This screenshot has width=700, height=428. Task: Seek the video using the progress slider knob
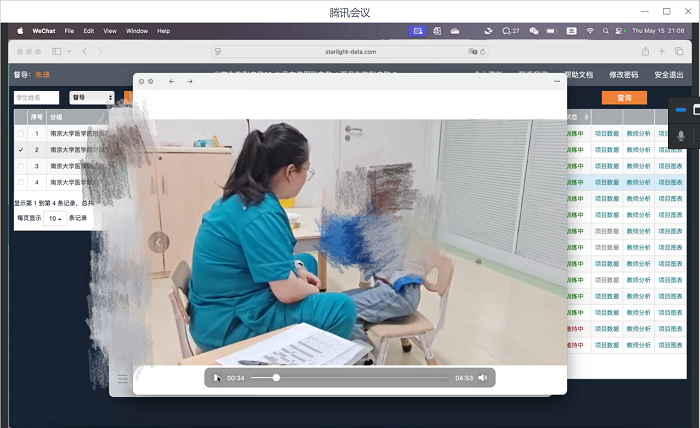coord(276,378)
